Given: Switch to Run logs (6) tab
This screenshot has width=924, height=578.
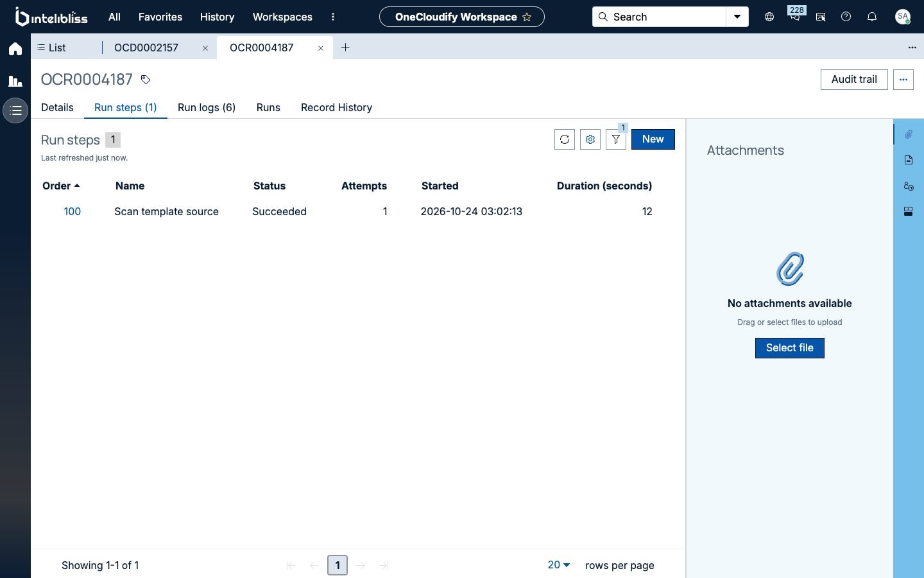Looking at the screenshot, I should [207, 107].
